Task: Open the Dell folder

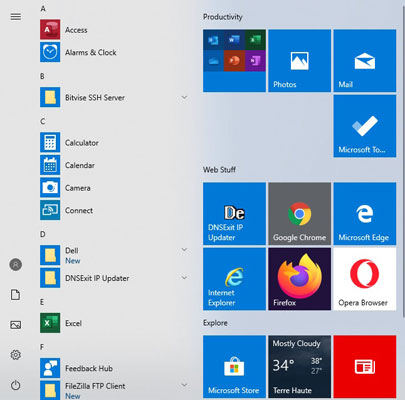Action: point(114,255)
